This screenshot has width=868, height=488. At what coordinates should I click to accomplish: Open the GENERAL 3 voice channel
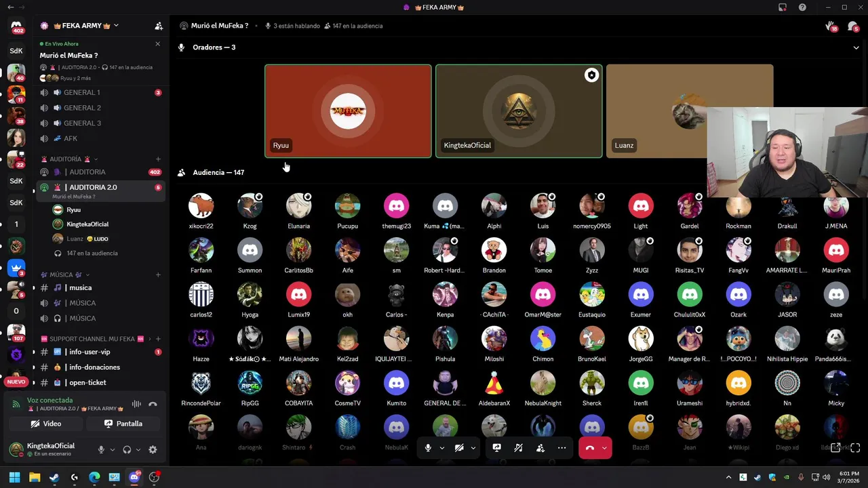pyautogui.click(x=100, y=123)
